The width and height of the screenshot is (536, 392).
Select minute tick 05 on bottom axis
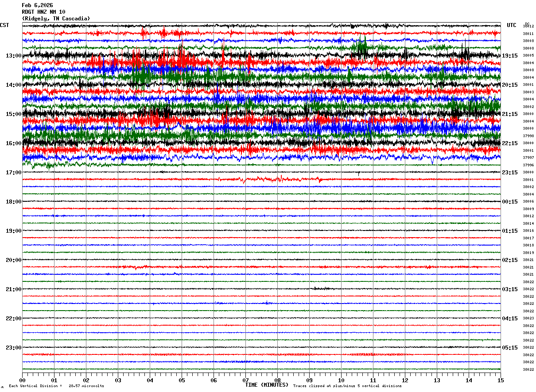[182, 380]
